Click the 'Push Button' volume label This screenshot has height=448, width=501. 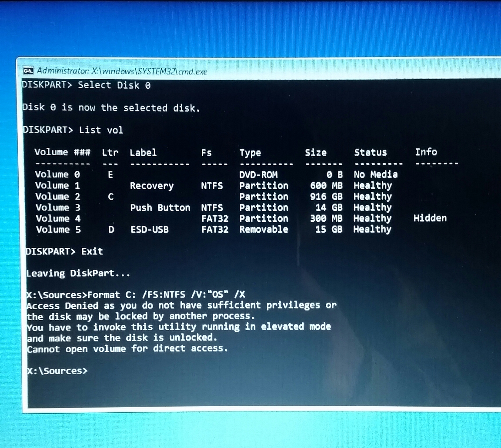coord(160,208)
